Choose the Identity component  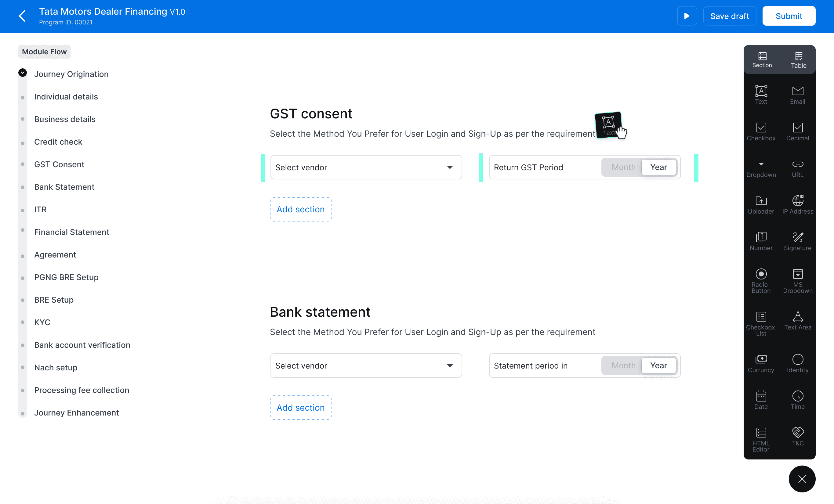pos(797,364)
